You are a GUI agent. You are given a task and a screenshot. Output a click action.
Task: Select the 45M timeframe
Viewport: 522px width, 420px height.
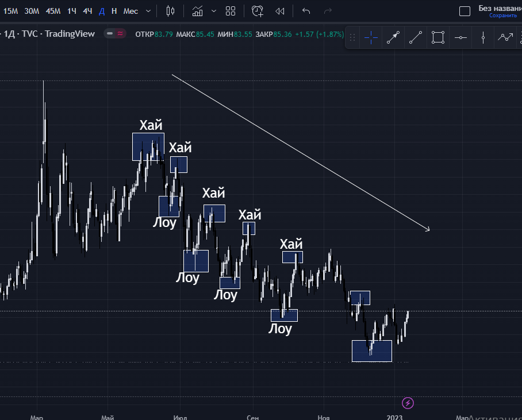click(x=53, y=11)
